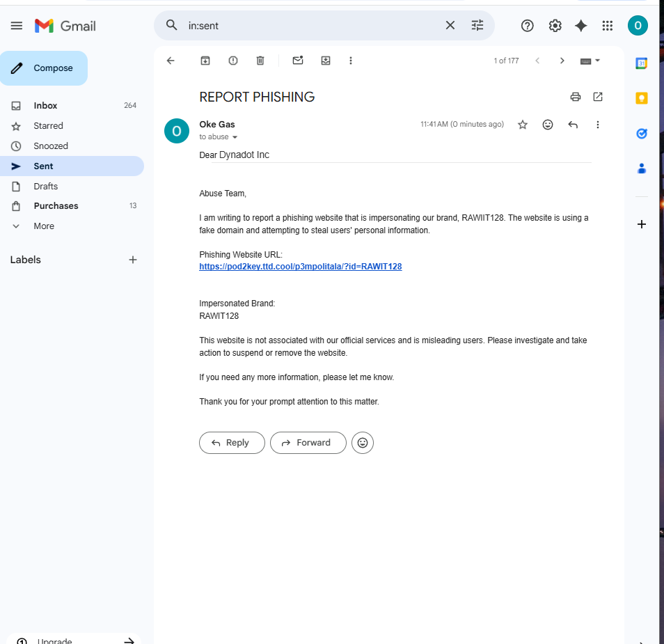The width and height of the screenshot is (664, 644).
Task: Click the reply arrow in message header
Action: 573,125
